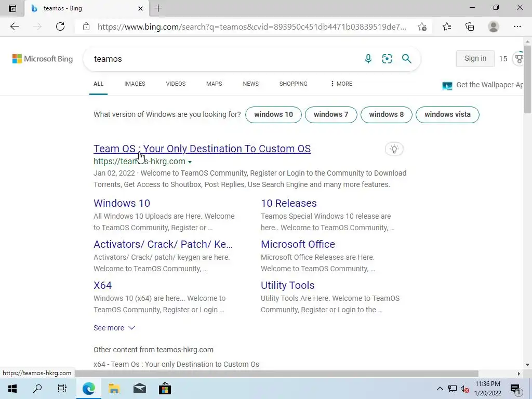Open the X64 sublink
The image size is (532, 399).
tap(102, 285)
